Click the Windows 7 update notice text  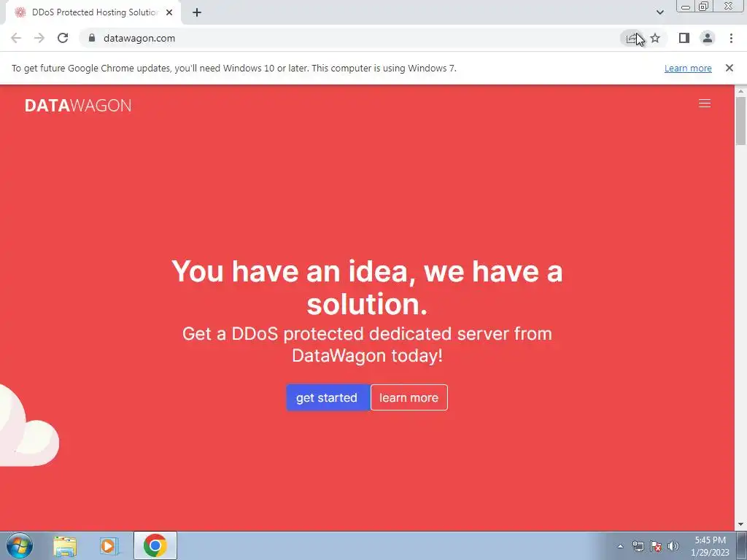[234, 68]
